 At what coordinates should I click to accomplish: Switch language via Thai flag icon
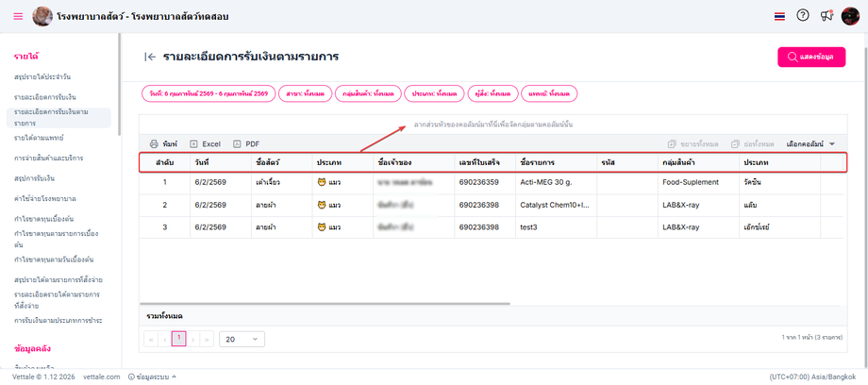click(779, 17)
